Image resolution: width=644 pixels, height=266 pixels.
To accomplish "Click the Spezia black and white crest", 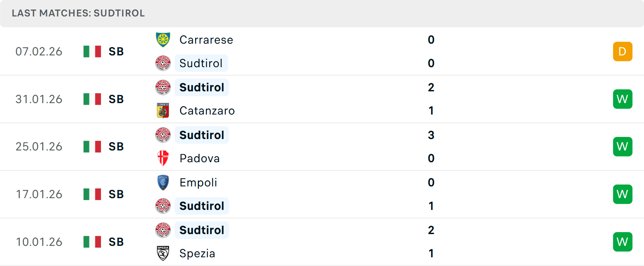I will [x=163, y=253].
